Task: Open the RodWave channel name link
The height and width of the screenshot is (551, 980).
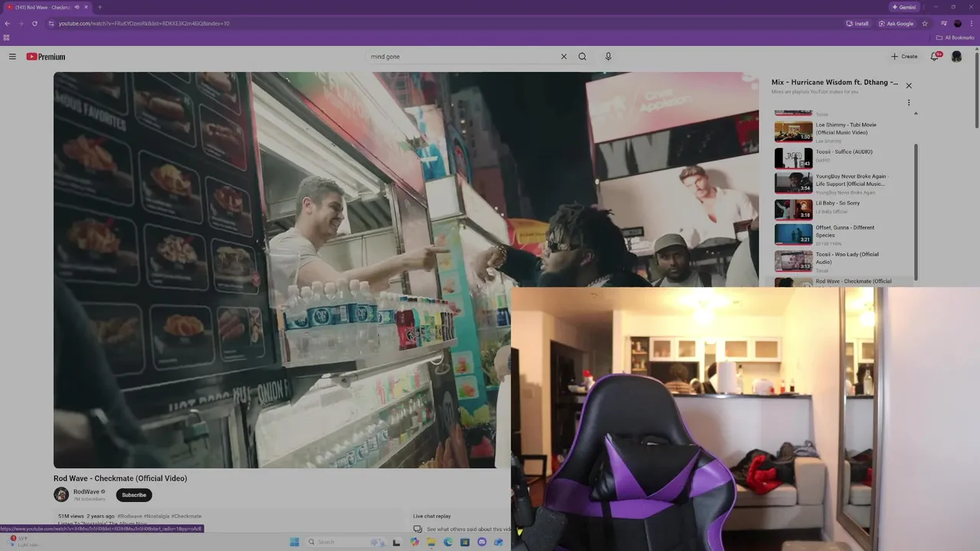Action: [87, 492]
